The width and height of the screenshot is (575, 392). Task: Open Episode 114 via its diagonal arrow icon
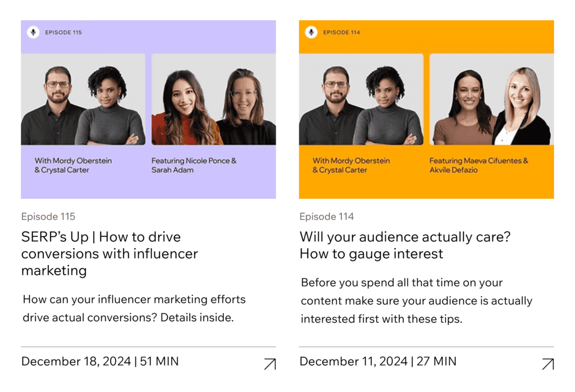[x=547, y=364]
